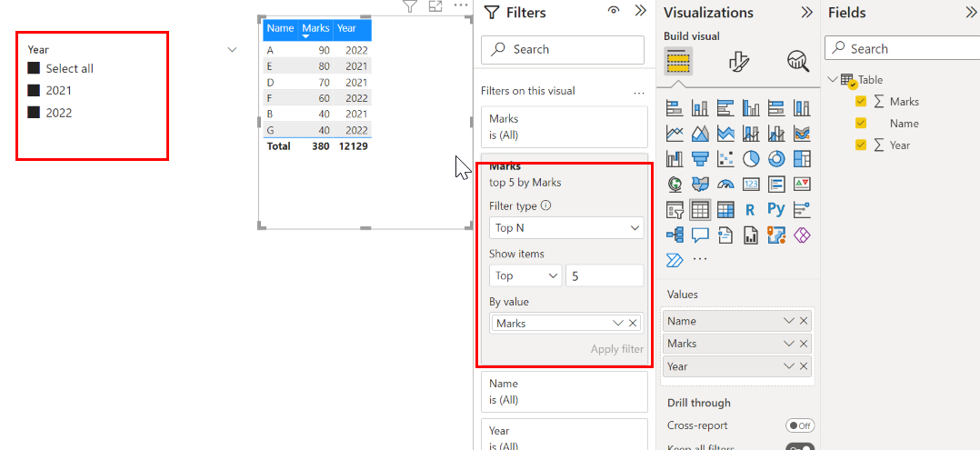Add a map visual with the globe icon

(675, 185)
